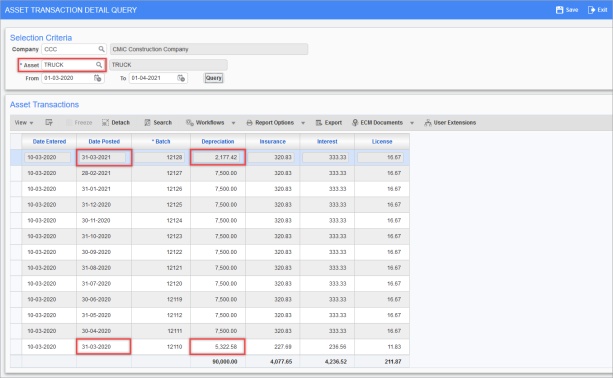
Task: Sort by Depreciation column header
Action: click(218, 142)
